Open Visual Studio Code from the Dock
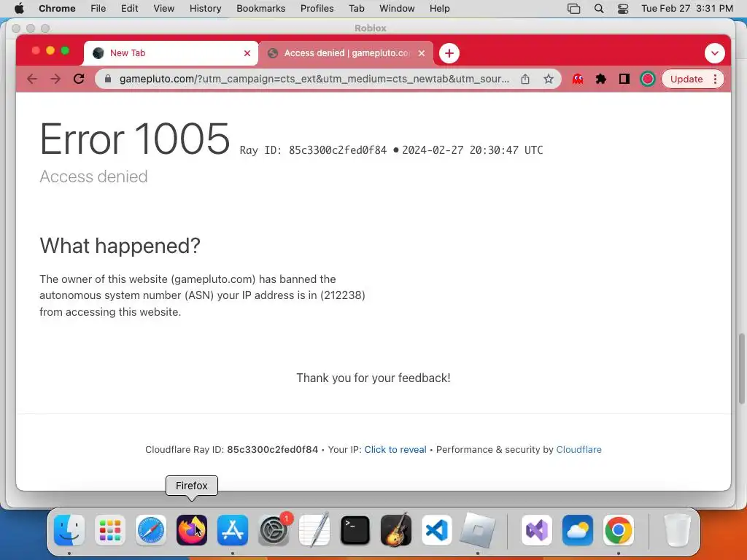The image size is (747, 560). click(437, 530)
